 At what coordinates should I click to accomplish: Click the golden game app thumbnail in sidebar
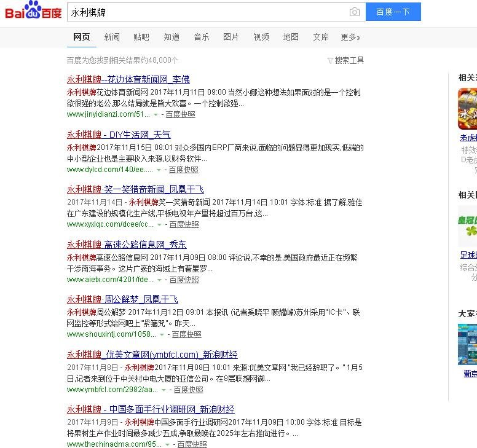467,109
